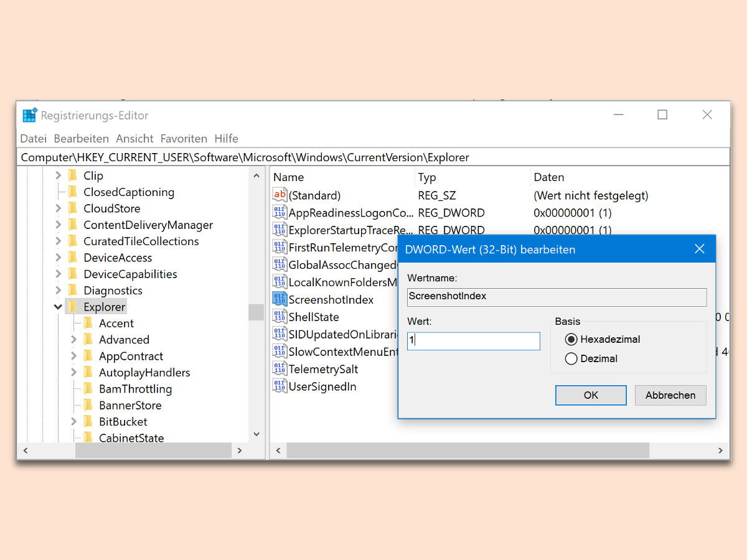
Task: Open the Ansicht menu
Action: [134, 139]
